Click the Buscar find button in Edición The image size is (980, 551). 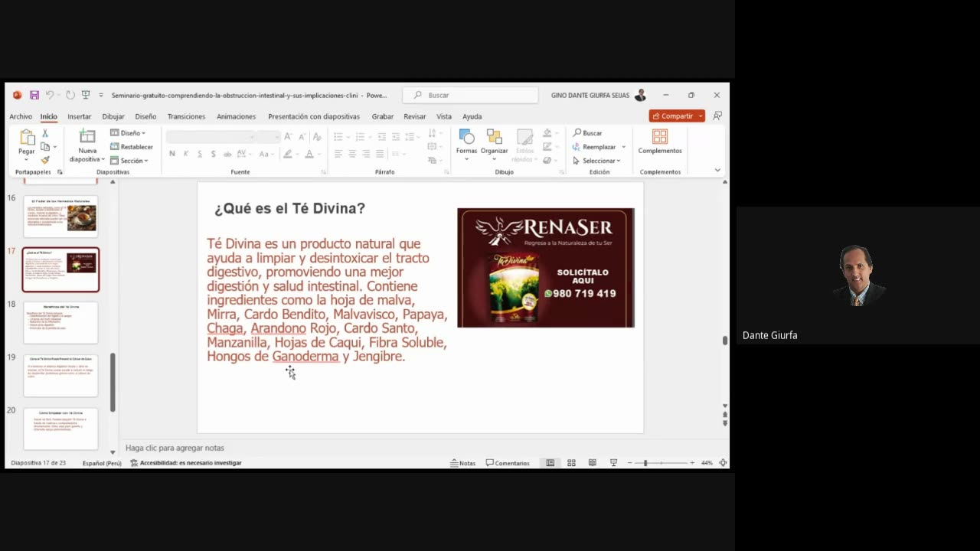point(588,133)
